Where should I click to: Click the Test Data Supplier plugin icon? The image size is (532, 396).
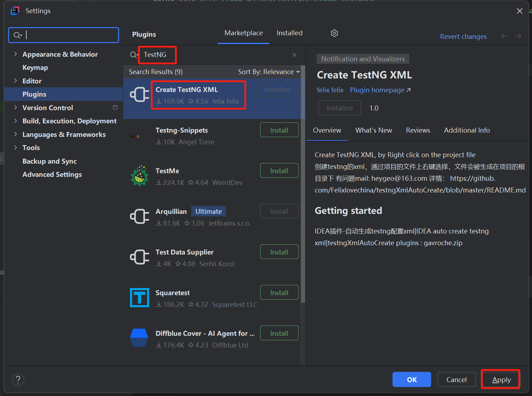[140, 257]
